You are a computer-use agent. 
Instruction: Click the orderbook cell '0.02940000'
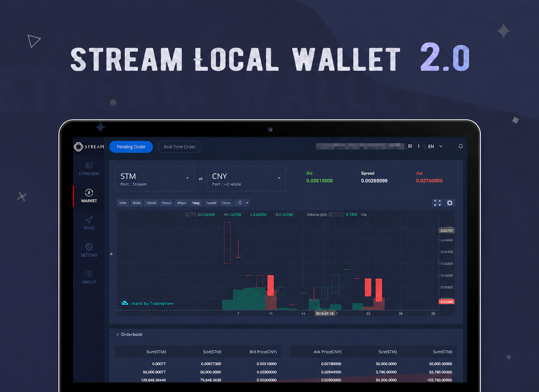point(331,372)
